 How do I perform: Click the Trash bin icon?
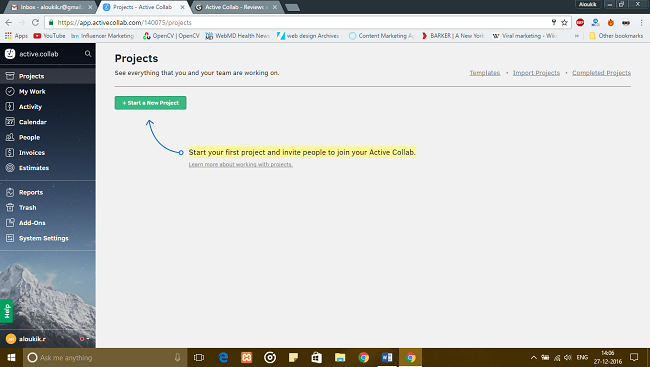point(10,208)
